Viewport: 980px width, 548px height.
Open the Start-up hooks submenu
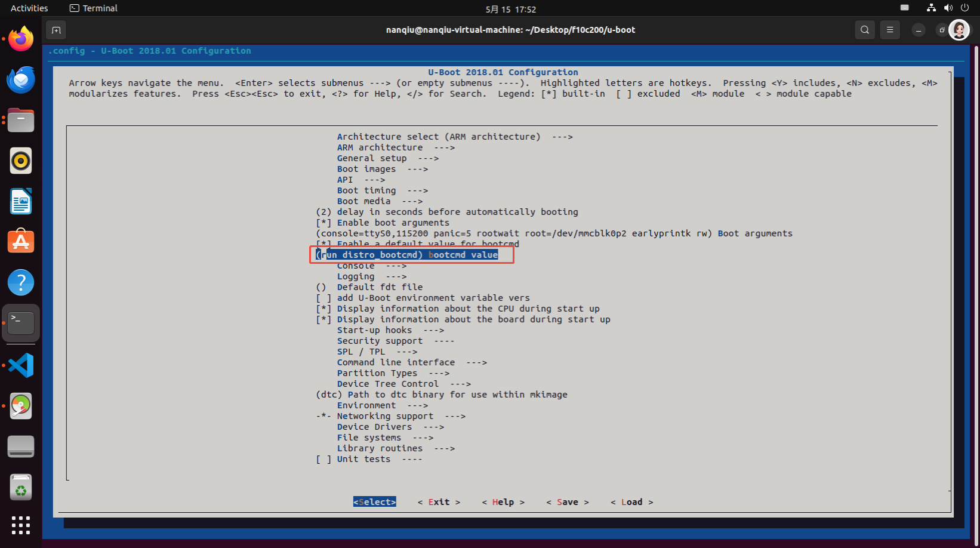pyautogui.click(x=390, y=330)
